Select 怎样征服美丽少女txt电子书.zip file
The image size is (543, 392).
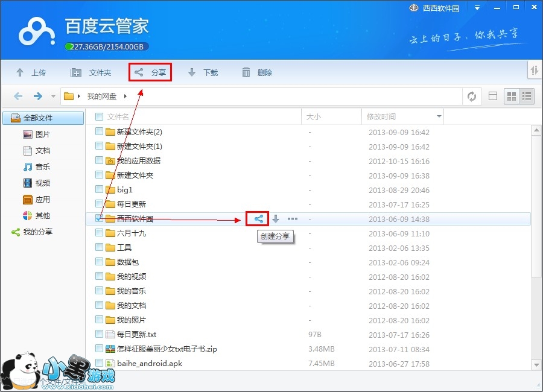pos(167,349)
